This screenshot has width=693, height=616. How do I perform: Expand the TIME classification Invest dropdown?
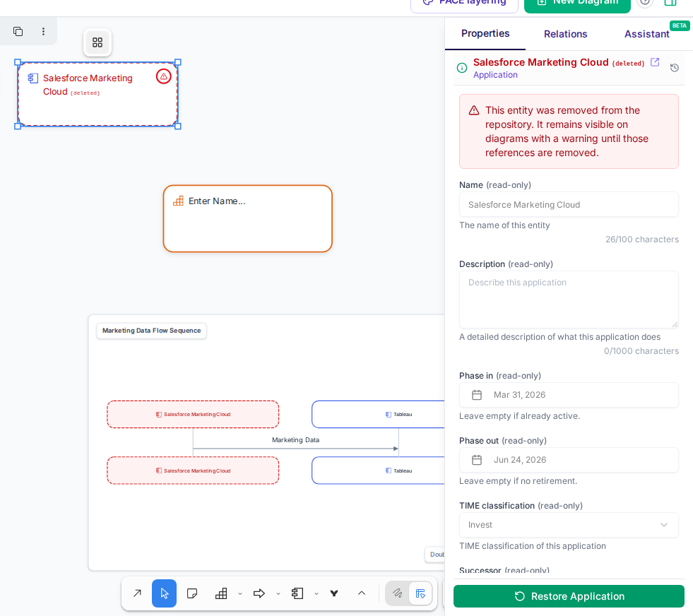click(569, 525)
